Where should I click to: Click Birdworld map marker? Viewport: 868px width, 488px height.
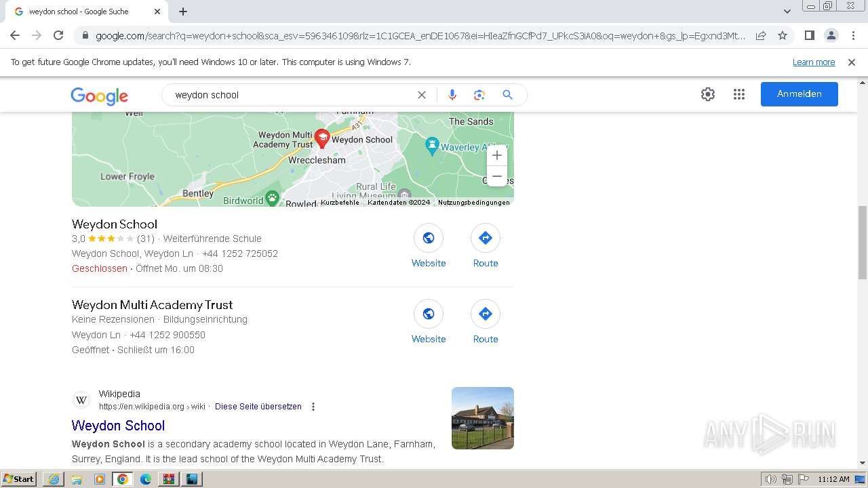coord(273,199)
